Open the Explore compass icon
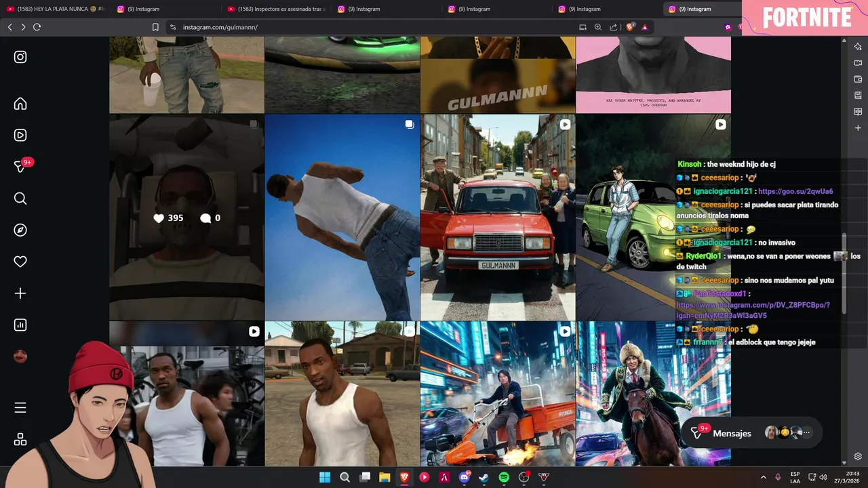 click(x=20, y=230)
